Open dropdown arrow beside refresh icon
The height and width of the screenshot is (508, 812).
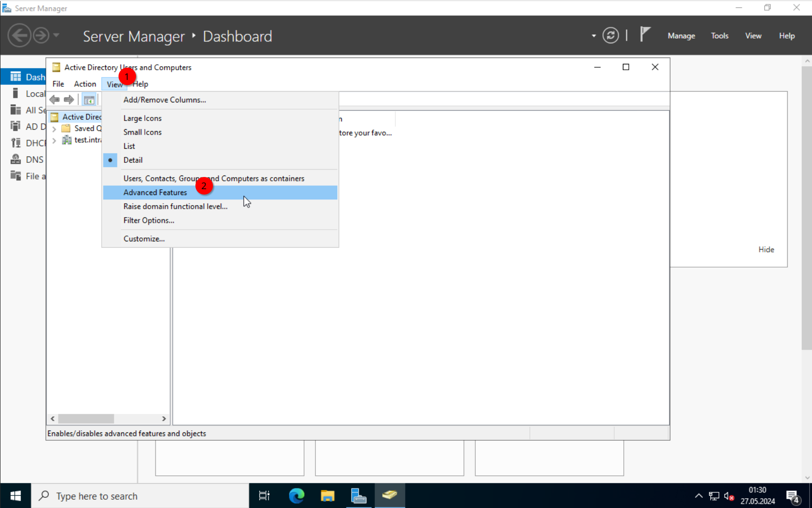pos(594,36)
